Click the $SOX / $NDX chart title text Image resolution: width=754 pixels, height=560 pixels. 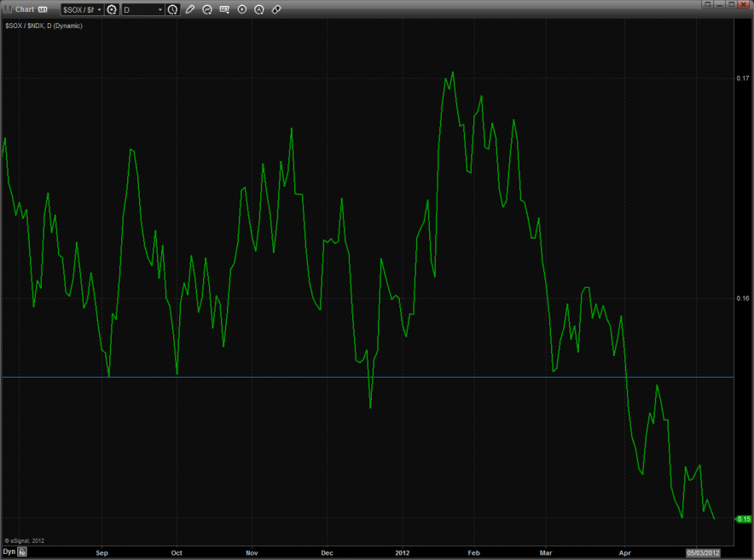point(43,26)
